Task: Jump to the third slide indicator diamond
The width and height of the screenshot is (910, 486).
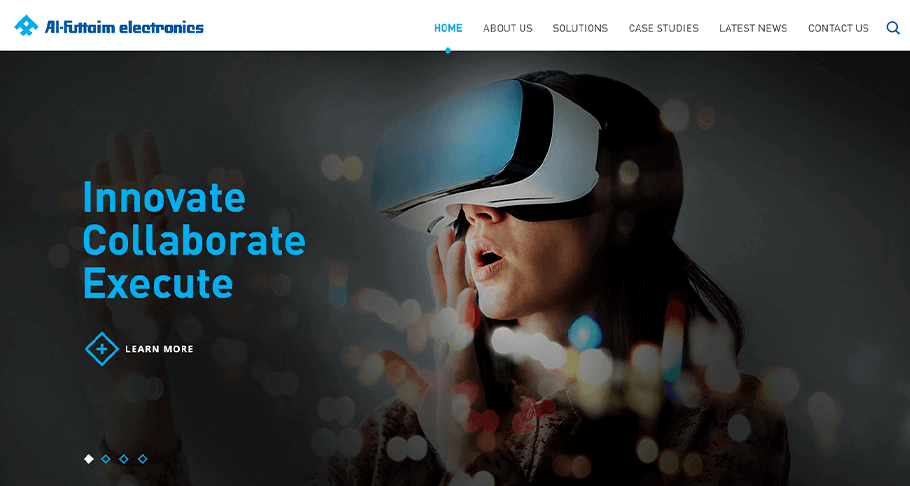Action: click(x=124, y=459)
